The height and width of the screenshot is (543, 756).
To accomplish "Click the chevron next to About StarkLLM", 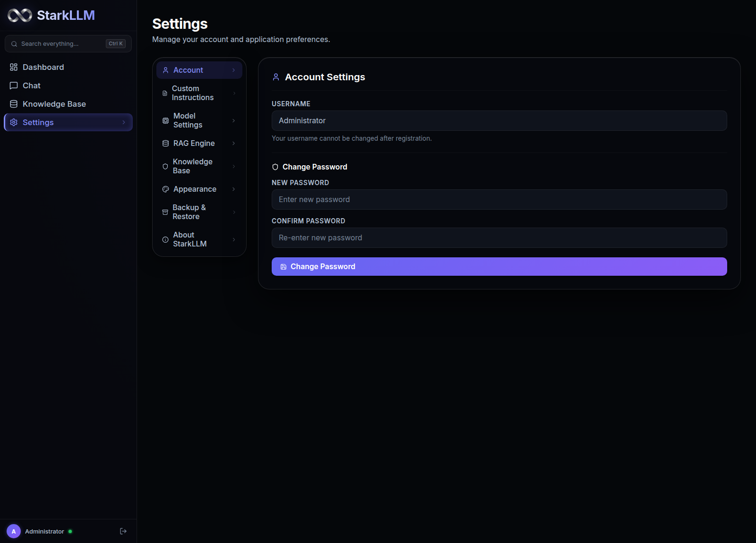I will click(x=234, y=239).
